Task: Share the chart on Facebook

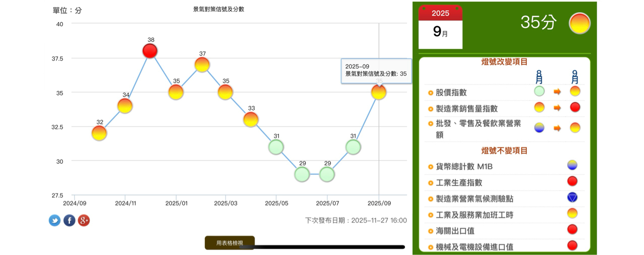Action: [69, 220]
